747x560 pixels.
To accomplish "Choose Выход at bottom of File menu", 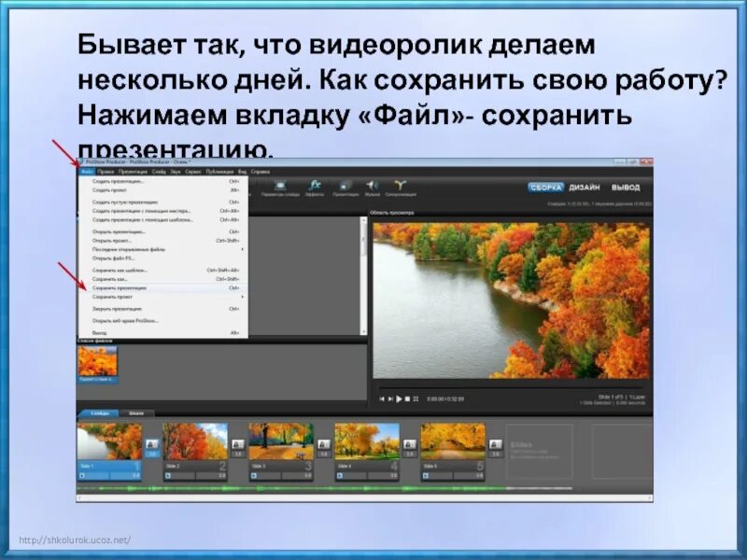I will coord(163,333).
